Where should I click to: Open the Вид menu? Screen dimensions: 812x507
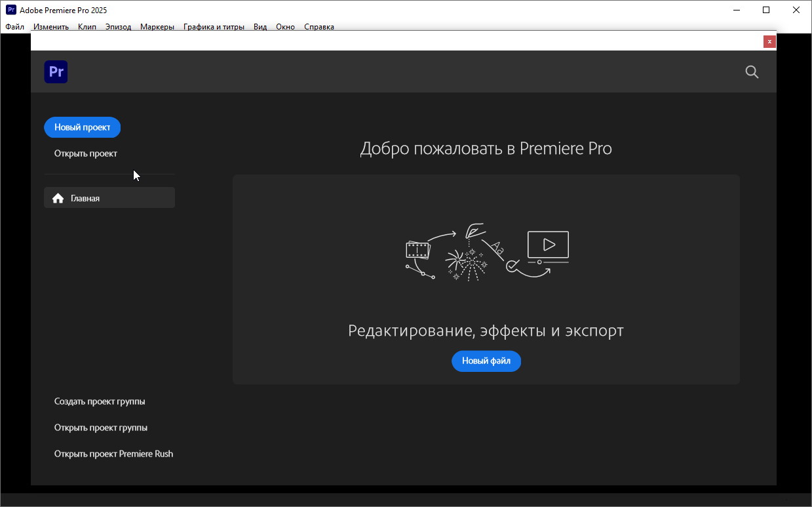point(260,27)
